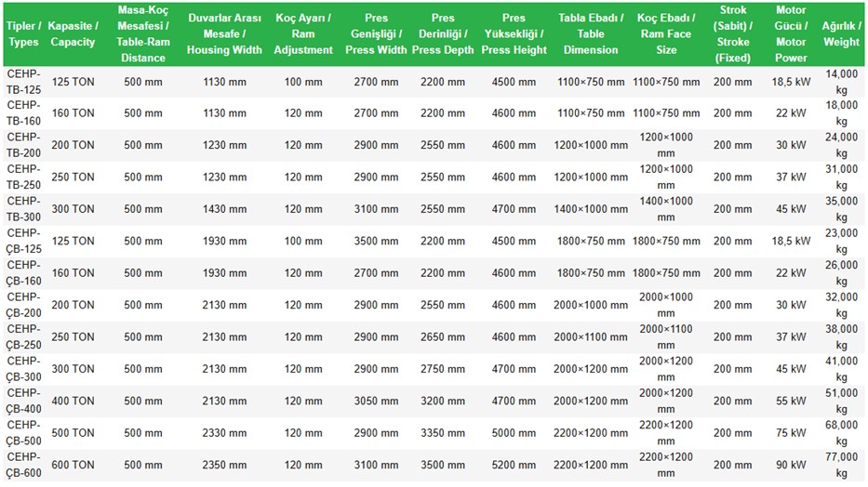The image size is (868, 487).
Task: Click the Motor Power column header
Action: point(791,34)
